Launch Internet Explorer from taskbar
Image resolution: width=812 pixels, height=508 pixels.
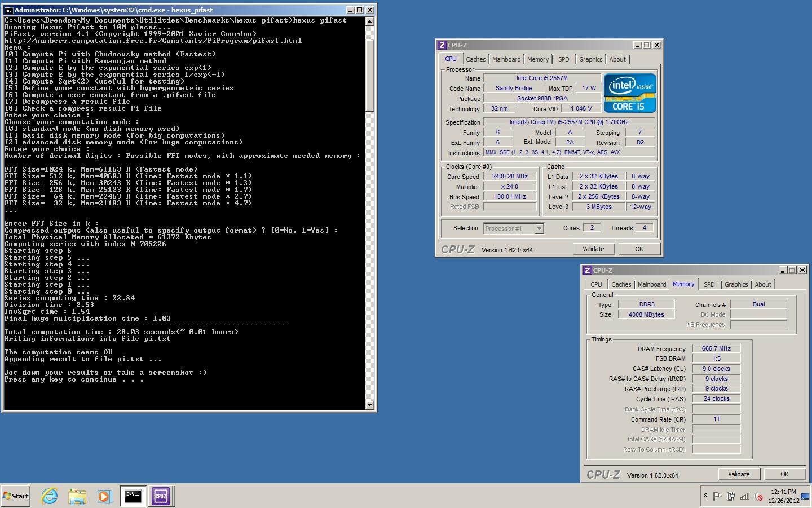click(x=50, y=496)
